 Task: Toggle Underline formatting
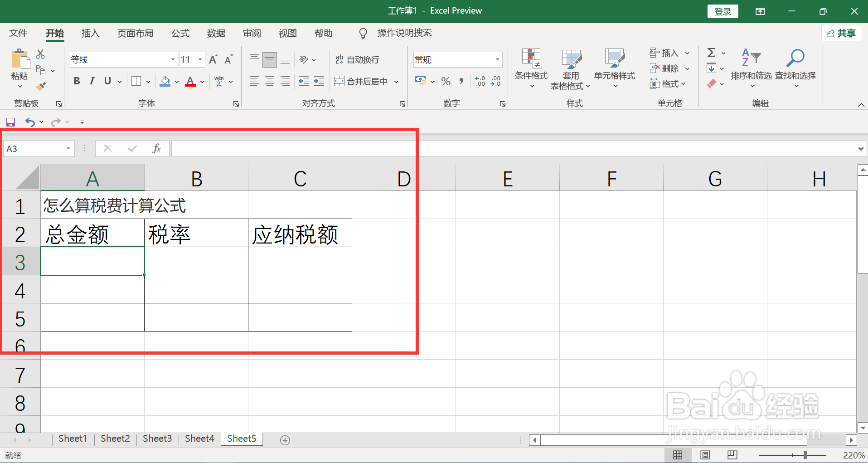[x=107, y=81]
